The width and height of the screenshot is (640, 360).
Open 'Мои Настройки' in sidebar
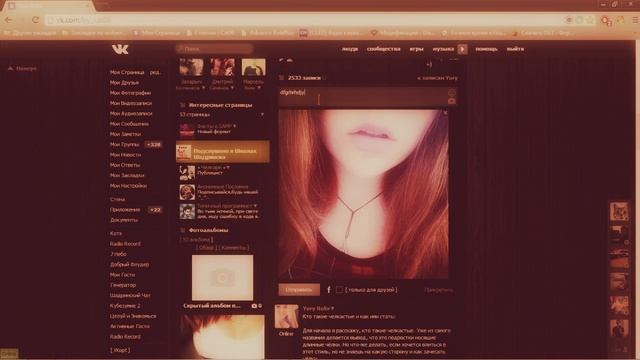pos(128,186)
